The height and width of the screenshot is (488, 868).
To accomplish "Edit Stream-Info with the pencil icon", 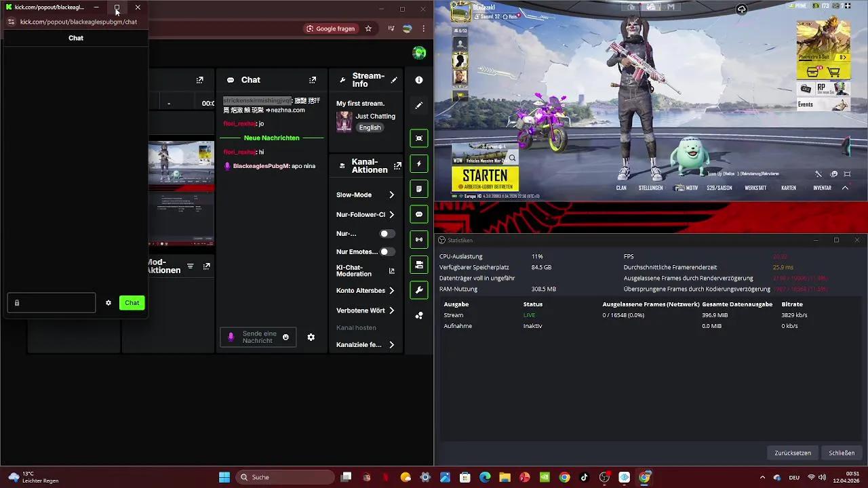I will 394,80.
